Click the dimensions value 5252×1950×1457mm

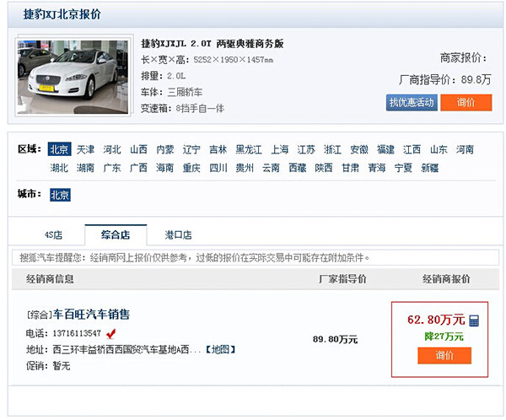pyautogui.click(x=234, y=60)
